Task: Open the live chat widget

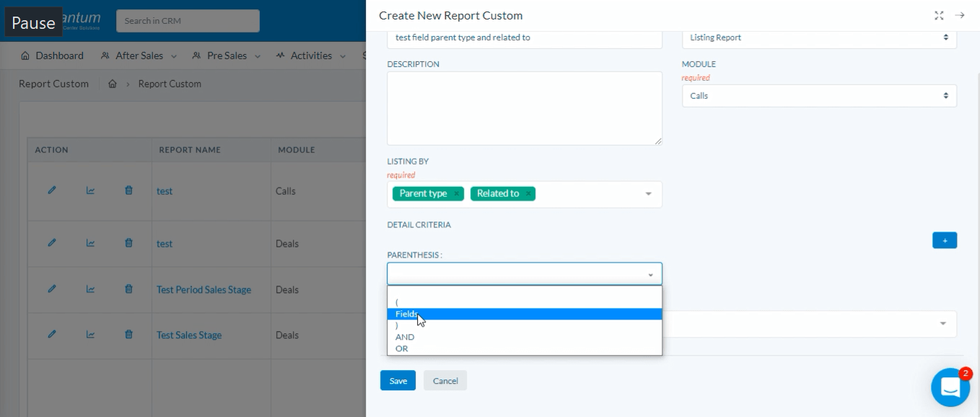Action: tap(950, 387)
